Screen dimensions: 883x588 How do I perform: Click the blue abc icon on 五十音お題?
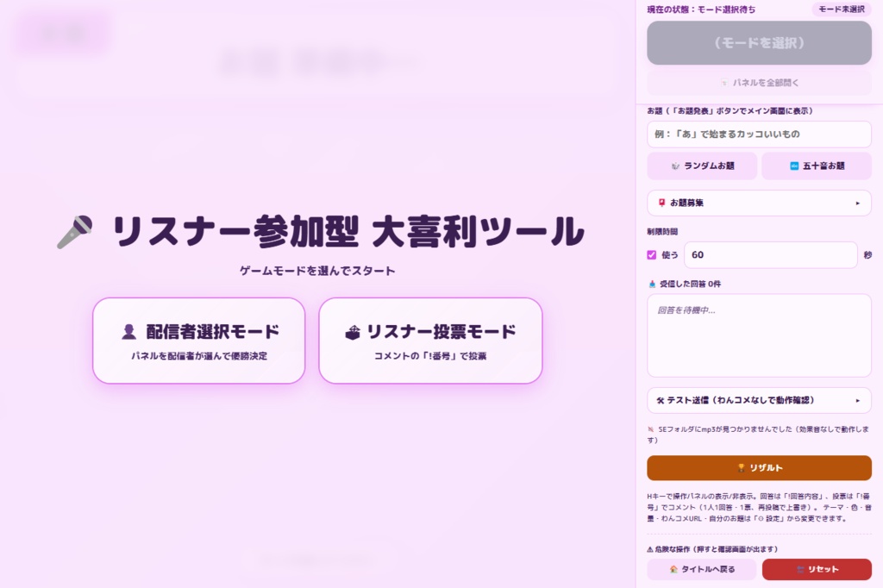(794, 166)
